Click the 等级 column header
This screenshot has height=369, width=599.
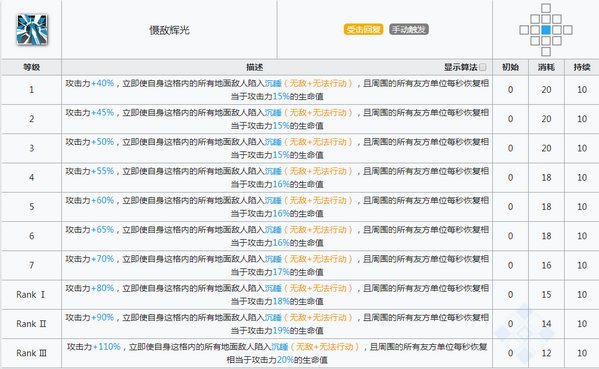point(31,67)
